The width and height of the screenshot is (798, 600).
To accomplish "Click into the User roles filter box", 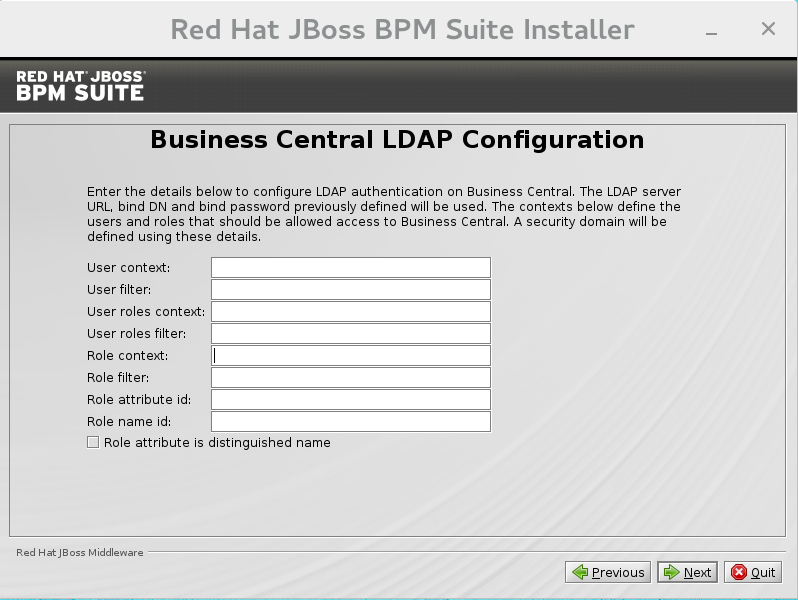I will (x=350, y=334).
